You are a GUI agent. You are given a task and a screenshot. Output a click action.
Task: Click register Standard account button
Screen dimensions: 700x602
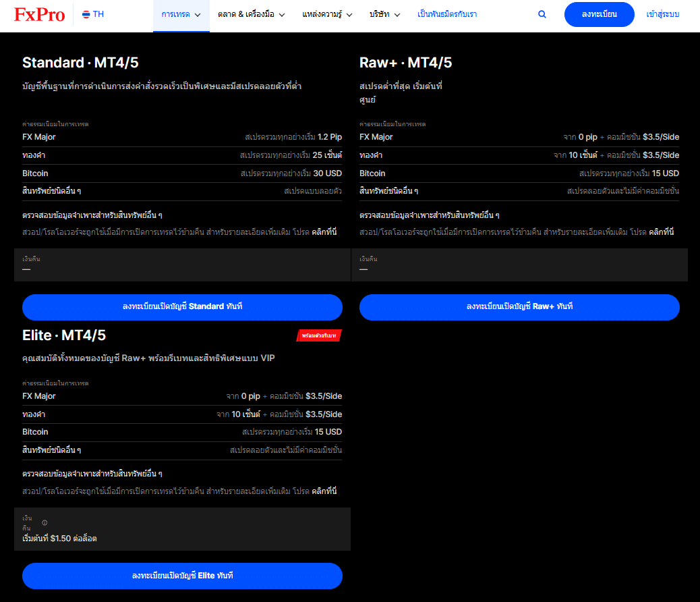182,307
